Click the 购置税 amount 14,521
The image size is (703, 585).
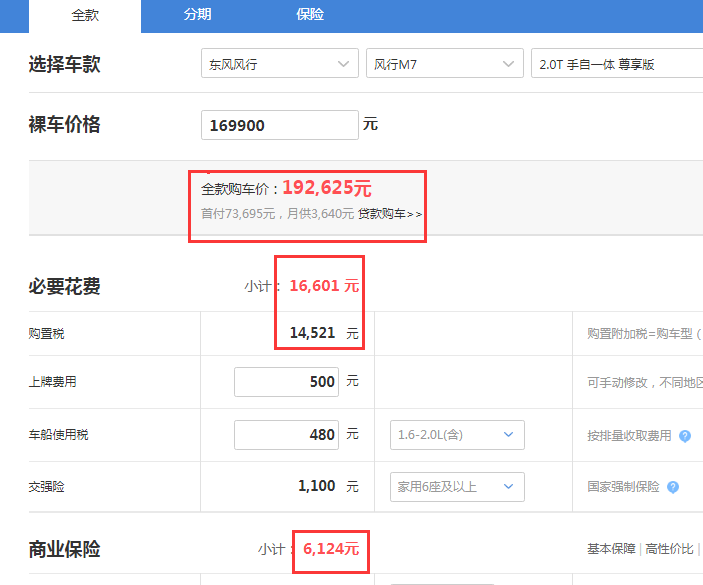[312, 333]
